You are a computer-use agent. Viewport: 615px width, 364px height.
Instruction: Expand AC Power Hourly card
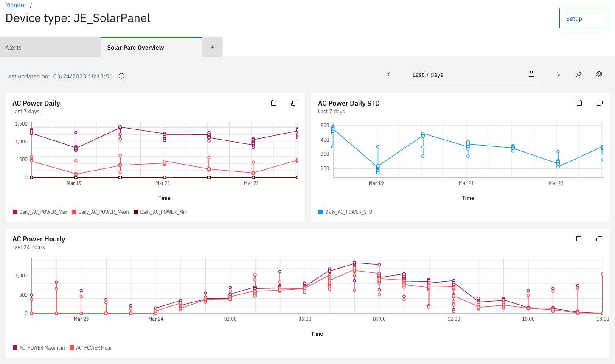(599, 239)
